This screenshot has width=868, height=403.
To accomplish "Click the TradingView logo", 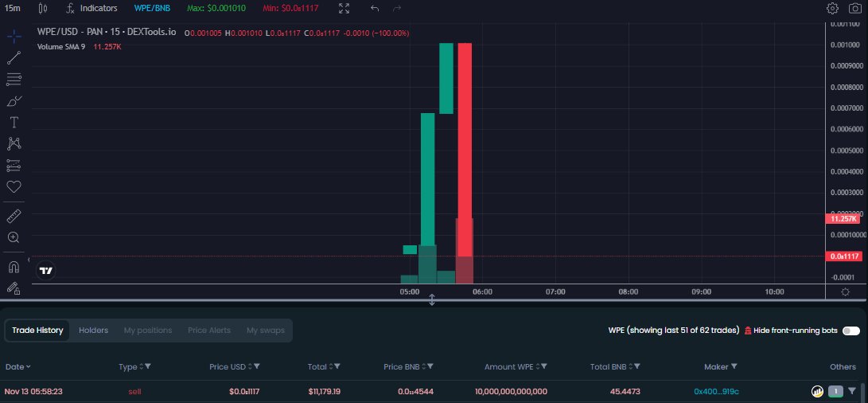I will pyautogui.click(x=46, y=271).
